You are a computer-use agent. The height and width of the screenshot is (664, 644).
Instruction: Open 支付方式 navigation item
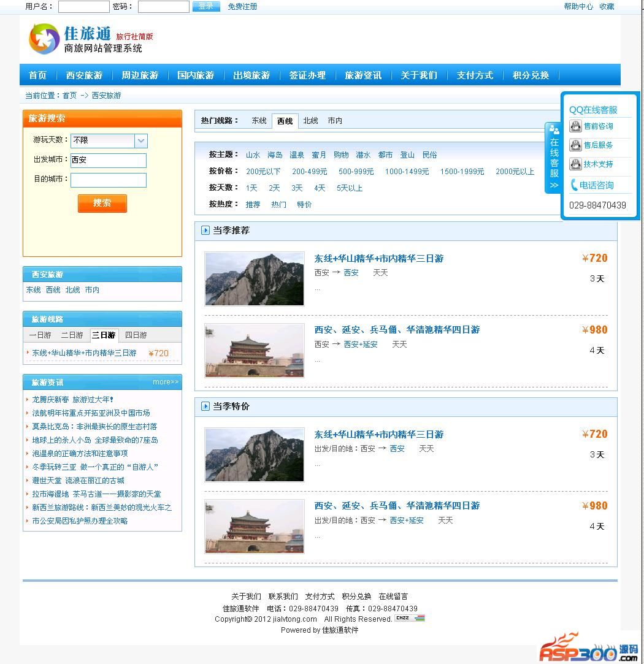(475, 75)
